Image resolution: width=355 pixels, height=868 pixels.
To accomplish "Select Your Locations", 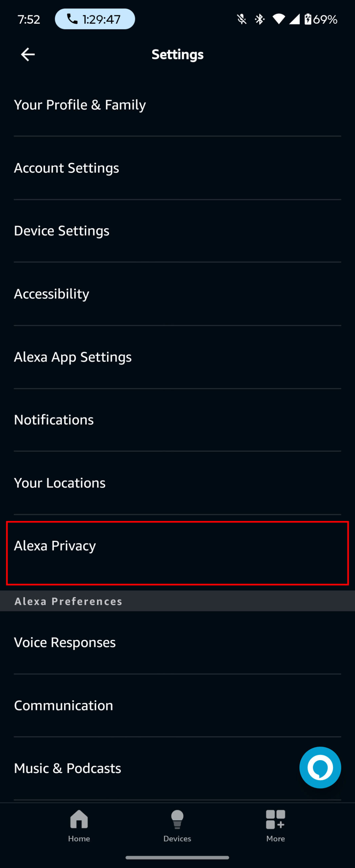I will point(60,483).
